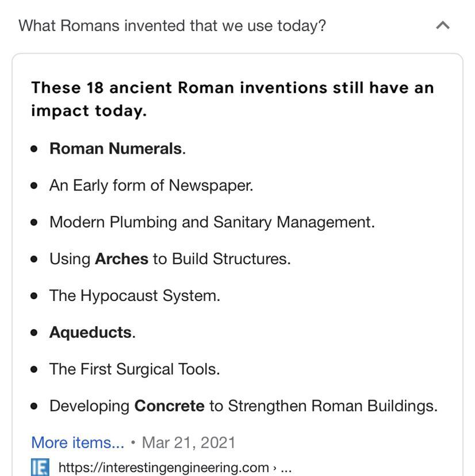Visit the interestingengineering.com URL
Screen dimensions: 475x476
point(164,467)
